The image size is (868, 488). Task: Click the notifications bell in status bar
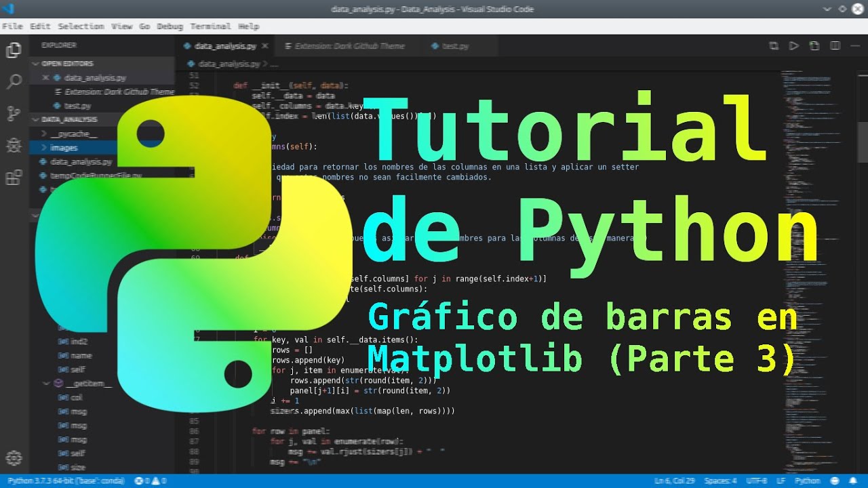tap(853, 481)
